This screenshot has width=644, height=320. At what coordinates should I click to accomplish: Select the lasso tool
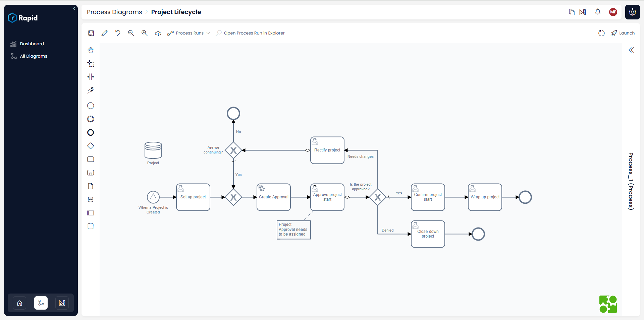tap(91, 63)
